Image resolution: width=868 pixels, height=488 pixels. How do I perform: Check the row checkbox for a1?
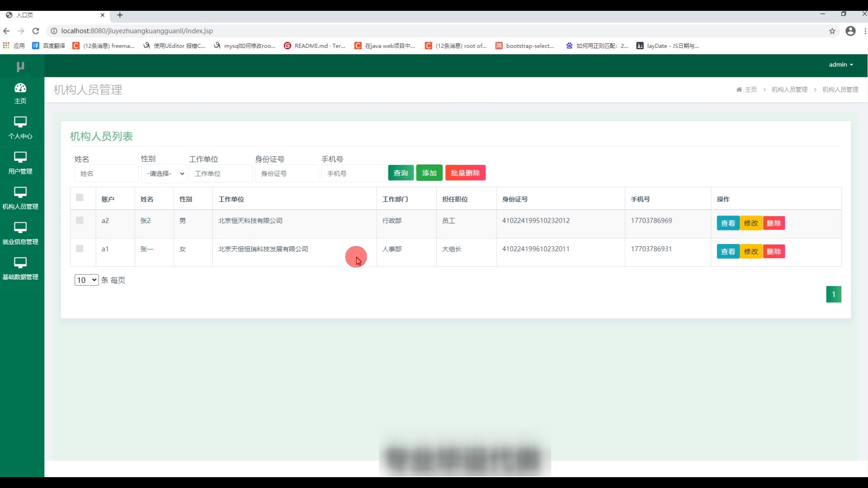[80, 249]
